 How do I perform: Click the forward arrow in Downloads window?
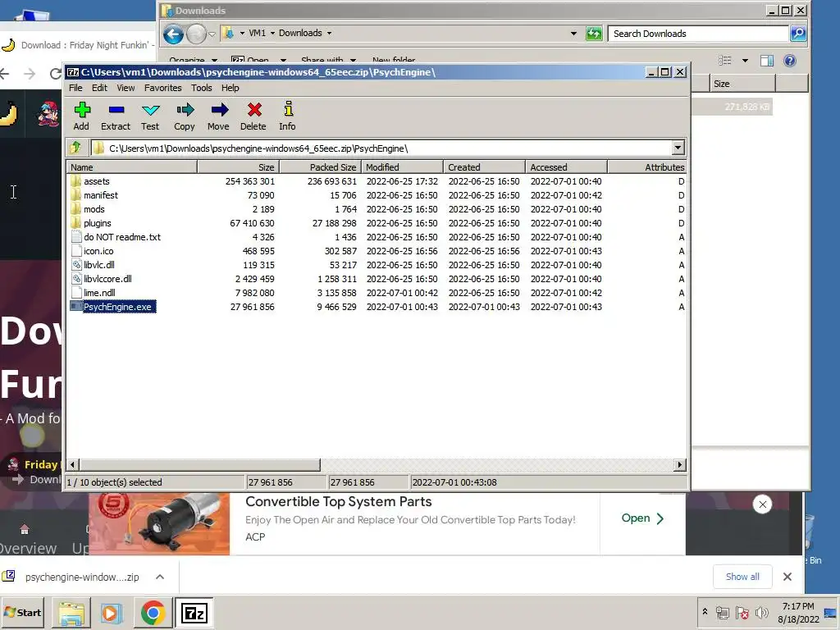click(196, 34)
